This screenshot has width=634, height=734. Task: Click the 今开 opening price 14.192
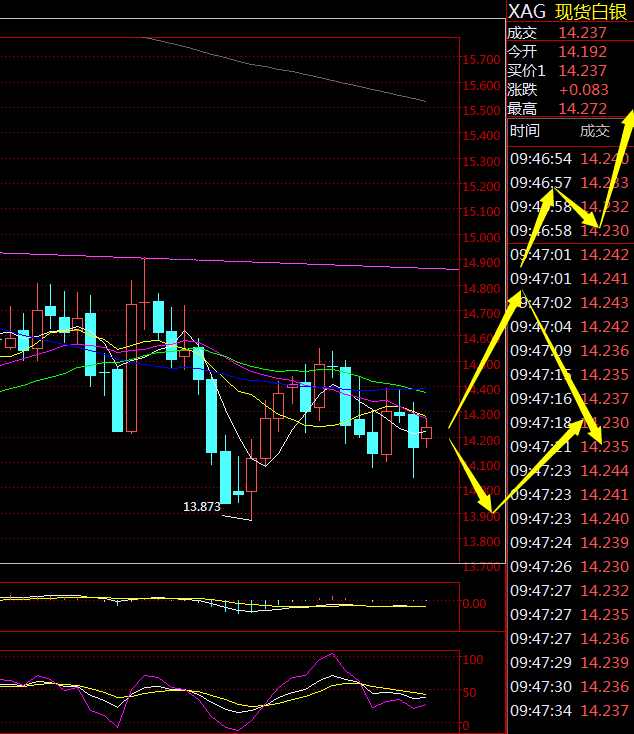pyautogui.click(x=582, y=52)
